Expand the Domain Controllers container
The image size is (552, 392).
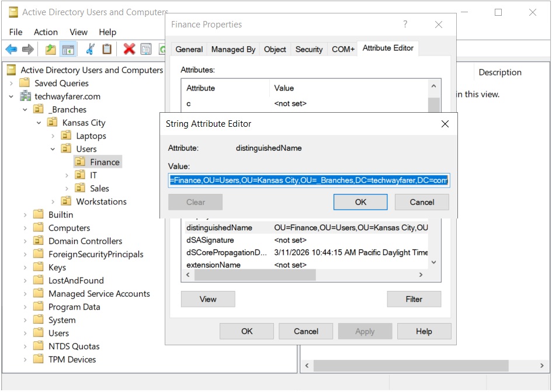coord(25,241)
